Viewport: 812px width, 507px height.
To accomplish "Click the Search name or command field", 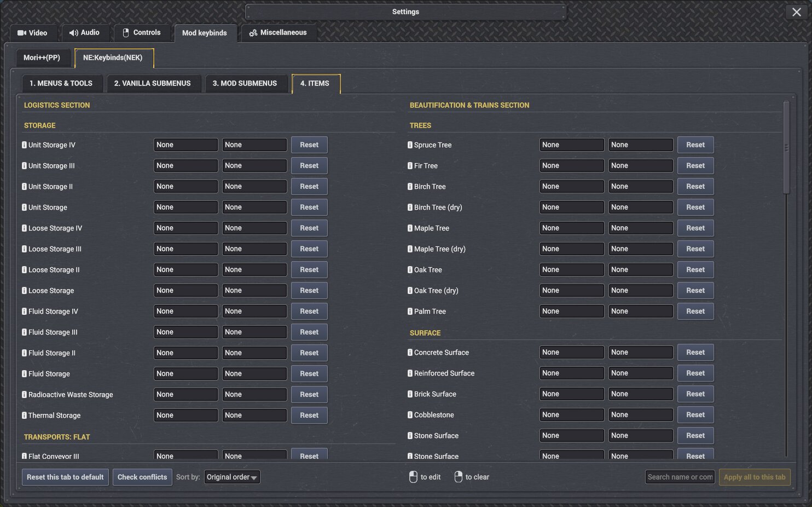I will 680,477.
